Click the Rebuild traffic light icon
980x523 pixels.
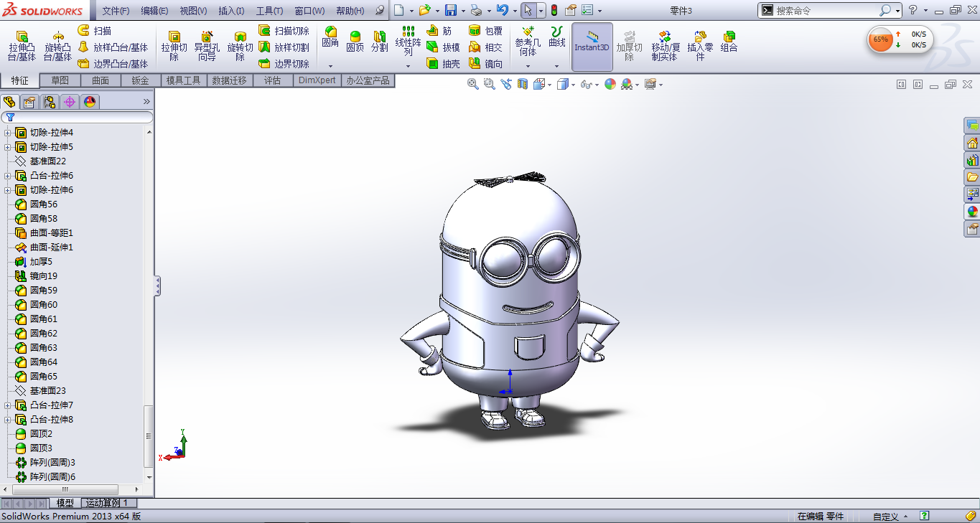[x=554, y=10]
